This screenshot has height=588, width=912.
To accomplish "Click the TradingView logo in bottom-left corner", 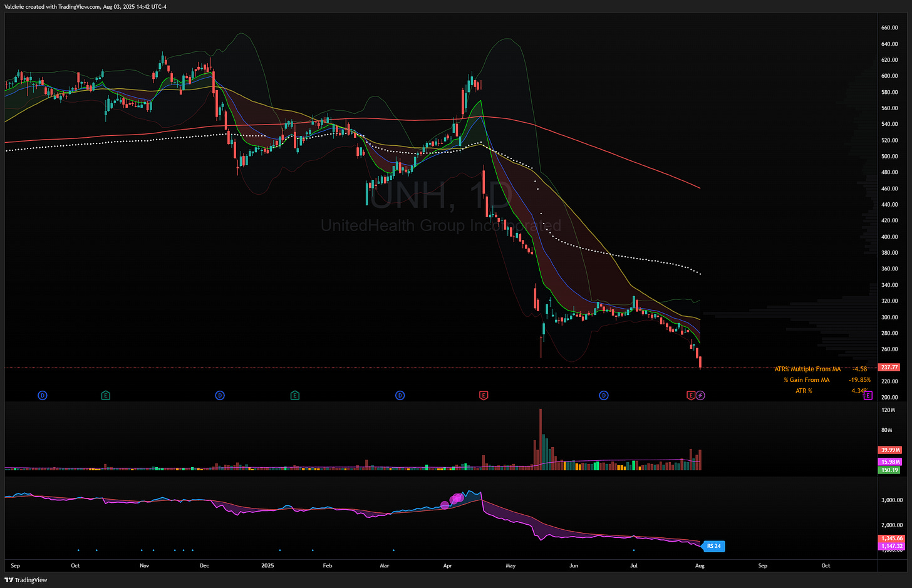I will [x=26, y=580].
